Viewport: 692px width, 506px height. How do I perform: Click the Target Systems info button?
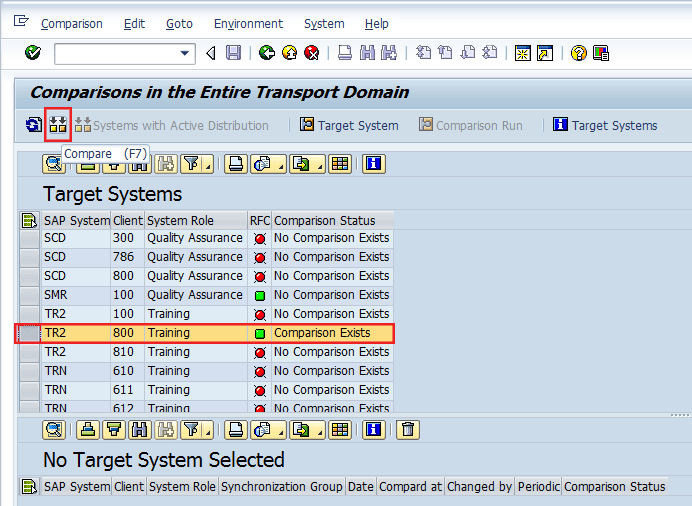(604, 125)
